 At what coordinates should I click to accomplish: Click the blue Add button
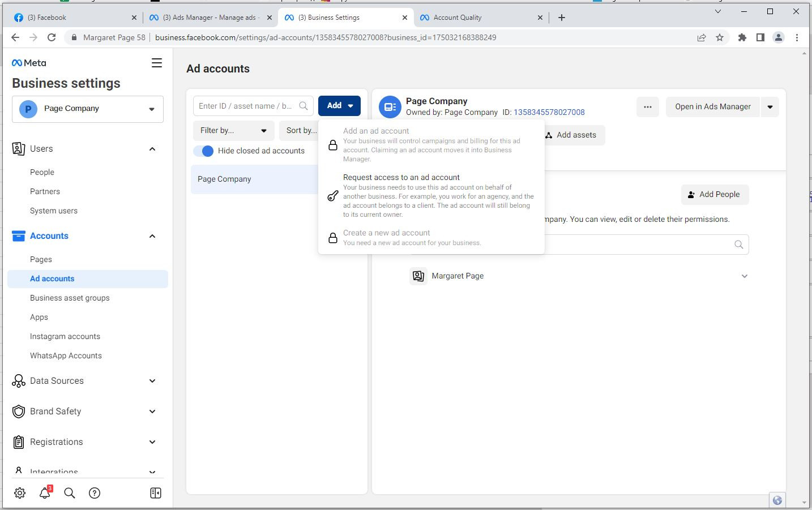[x=339, y=106]
